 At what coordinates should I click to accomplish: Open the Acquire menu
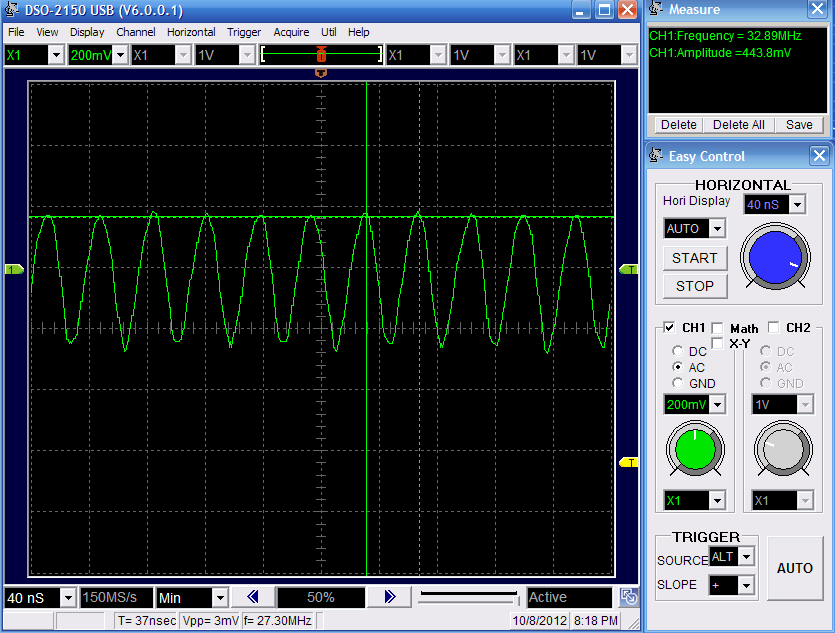[291, 32]
